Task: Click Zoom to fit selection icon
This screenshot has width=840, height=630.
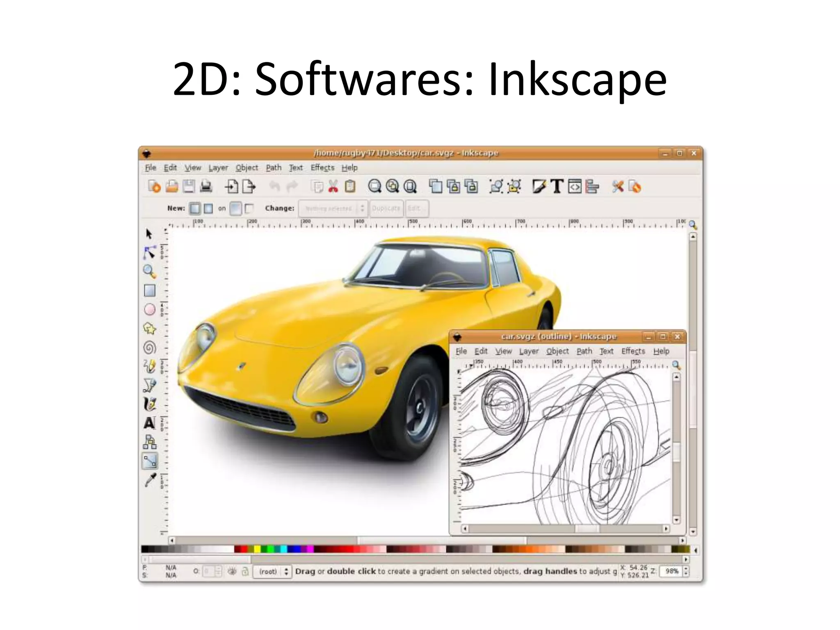Action: point(374,187)
